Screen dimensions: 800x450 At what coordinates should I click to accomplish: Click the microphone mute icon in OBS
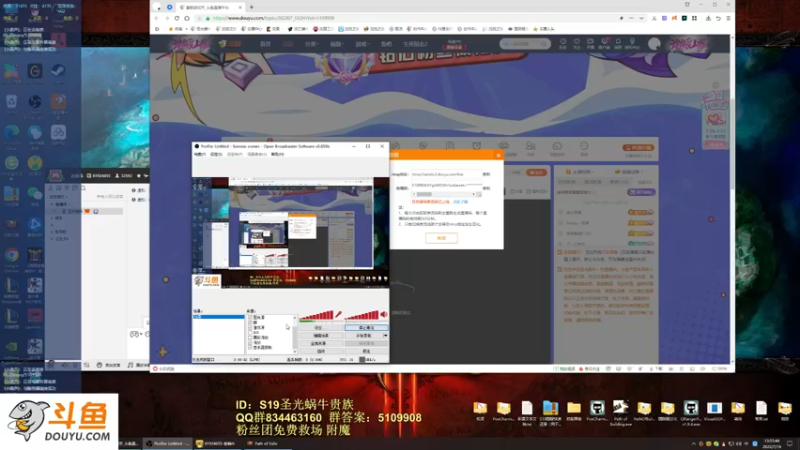[338, 314]
